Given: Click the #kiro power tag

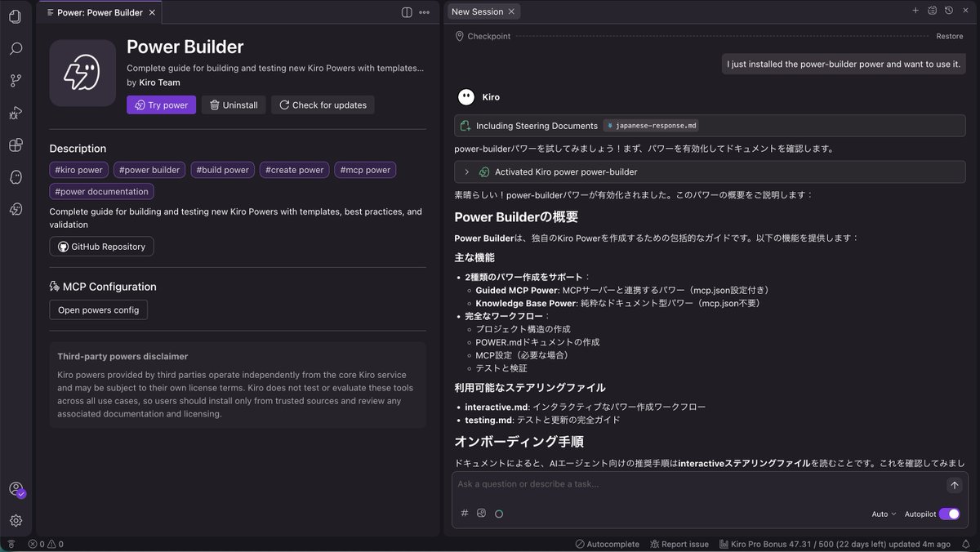Looking at the screenshot, I should [78, 170].
